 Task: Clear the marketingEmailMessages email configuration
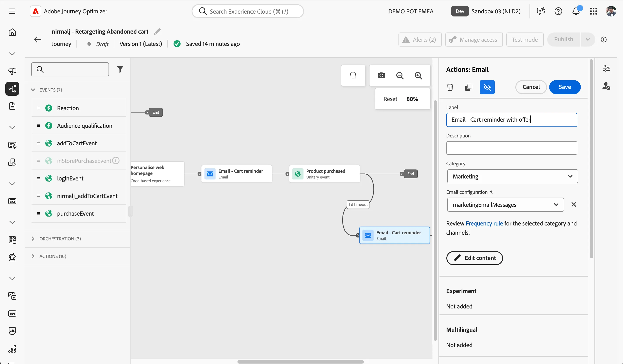point(574,204)
